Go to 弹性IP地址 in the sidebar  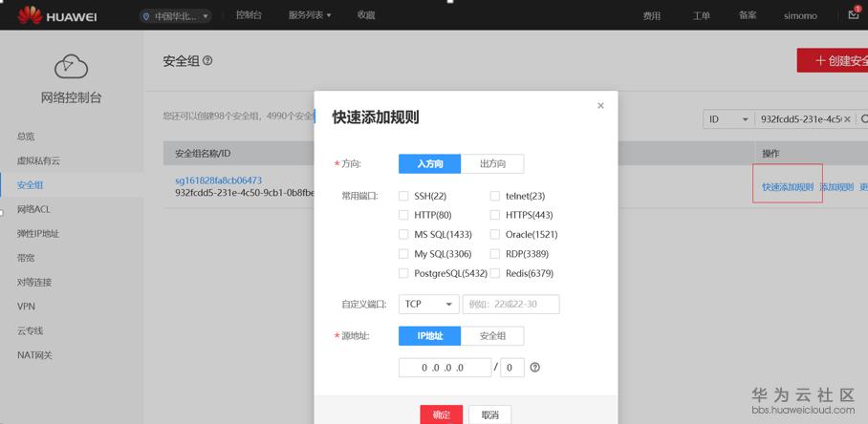click(37, 234)
